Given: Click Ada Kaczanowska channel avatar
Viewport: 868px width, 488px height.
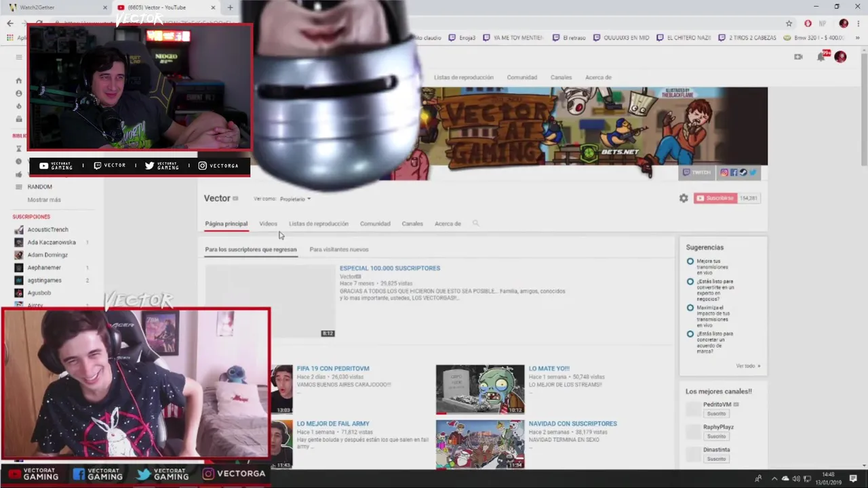Looking at the screenshot, I should [19, 242].
